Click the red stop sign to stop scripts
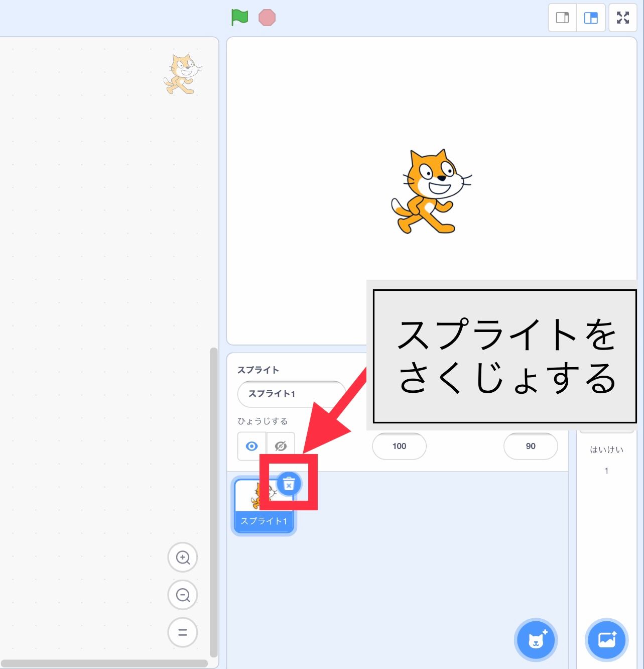 point(268,18)
